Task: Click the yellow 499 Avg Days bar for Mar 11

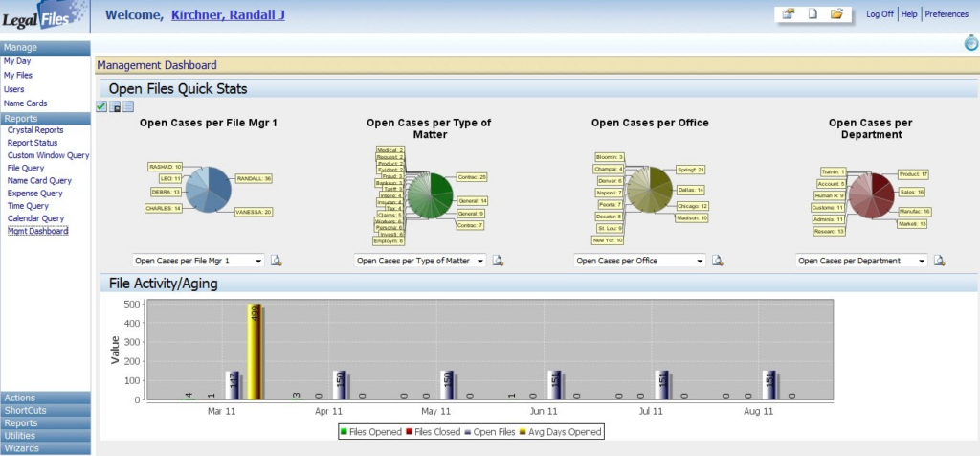Action: tap(255, 352)
